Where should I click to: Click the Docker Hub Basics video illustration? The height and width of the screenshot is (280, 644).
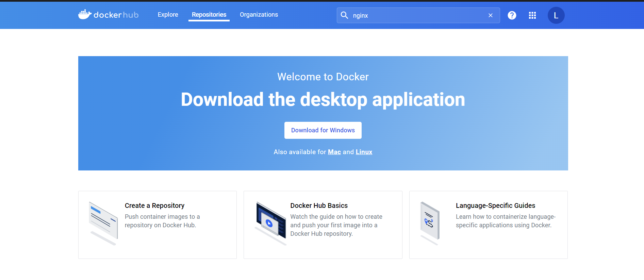pyautogui.click(x=271, y=223)
